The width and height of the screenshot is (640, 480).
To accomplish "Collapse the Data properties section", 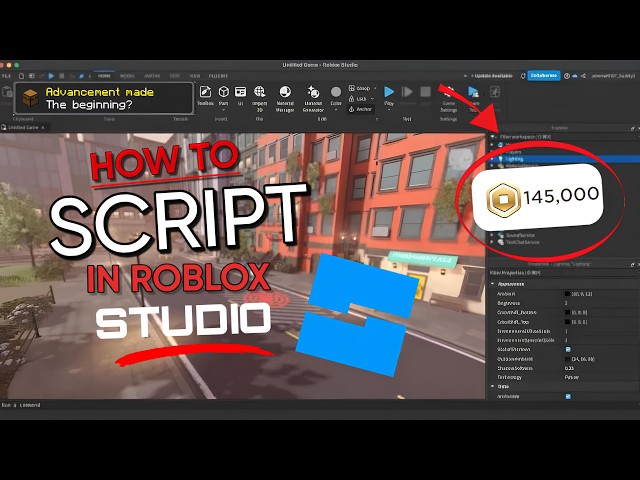I will coord(493,386).
